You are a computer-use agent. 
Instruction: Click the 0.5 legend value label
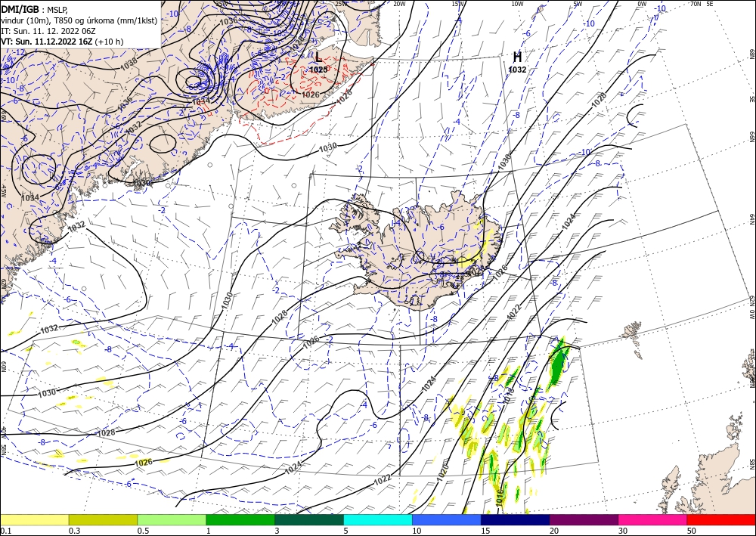(x=143, y=531)
